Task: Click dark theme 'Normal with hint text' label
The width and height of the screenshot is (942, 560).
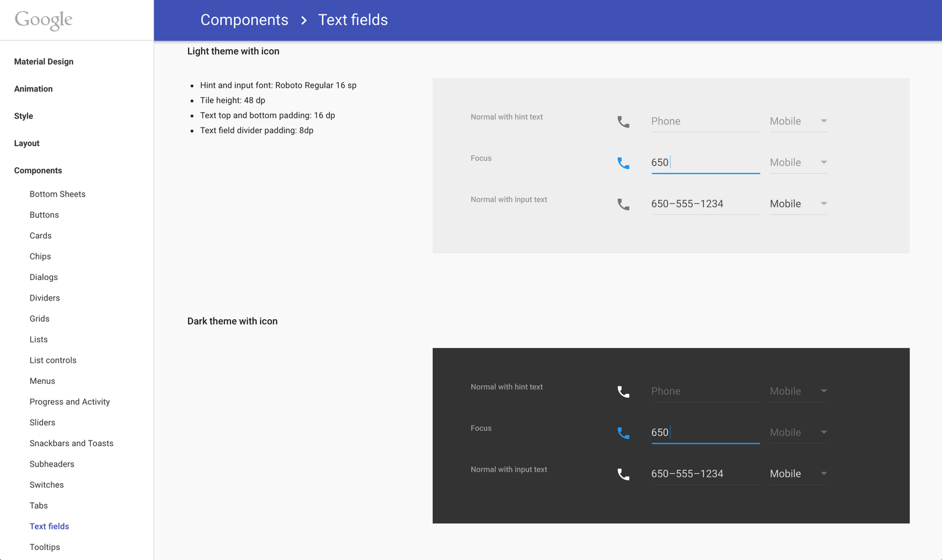Action: point(507,387)
